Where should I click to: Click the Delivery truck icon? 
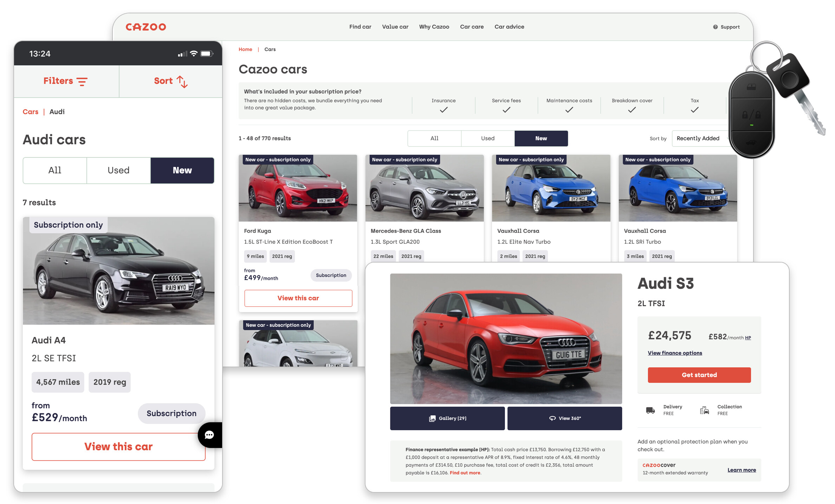coord(650,410)
